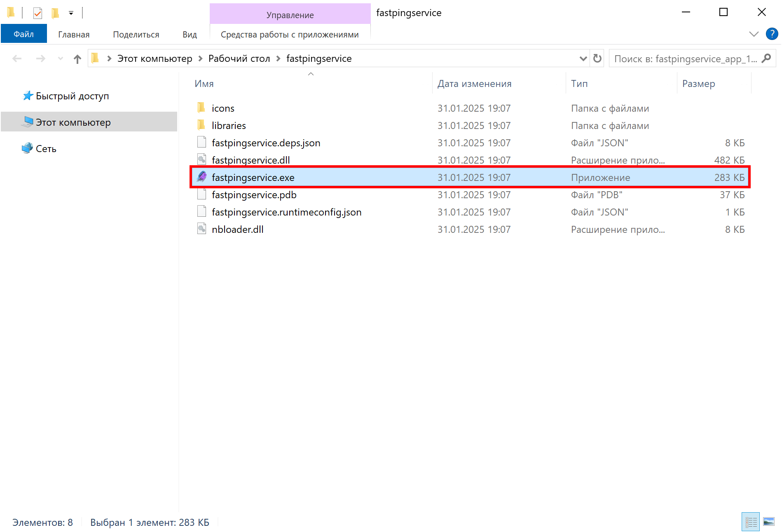Click Рабочий стол in the breadcrumb path
Viewport: 782px width, 532px height.
pyautogui.click(x=239, y=59)
